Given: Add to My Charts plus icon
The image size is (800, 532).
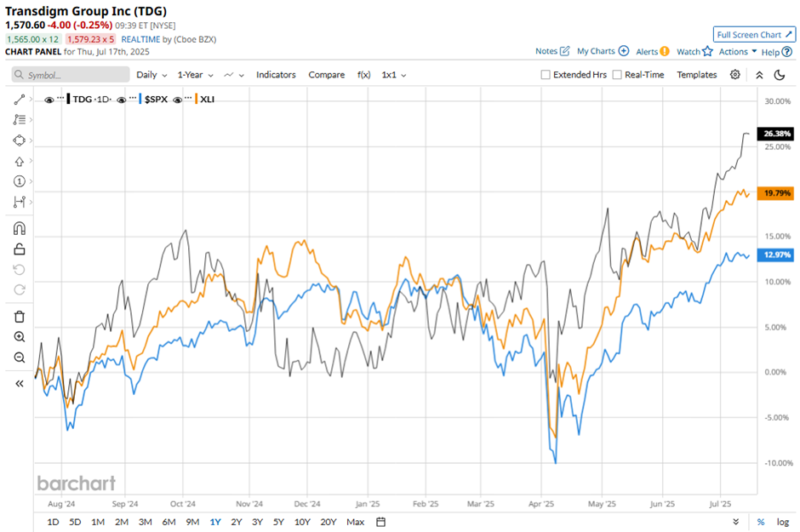Looking at the screenshot, I should tap(624, 51).
